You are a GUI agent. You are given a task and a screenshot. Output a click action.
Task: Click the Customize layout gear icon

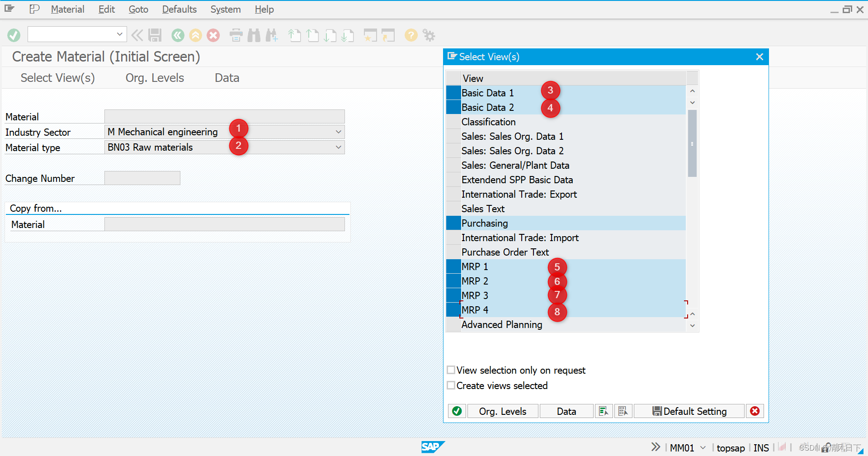429,35
